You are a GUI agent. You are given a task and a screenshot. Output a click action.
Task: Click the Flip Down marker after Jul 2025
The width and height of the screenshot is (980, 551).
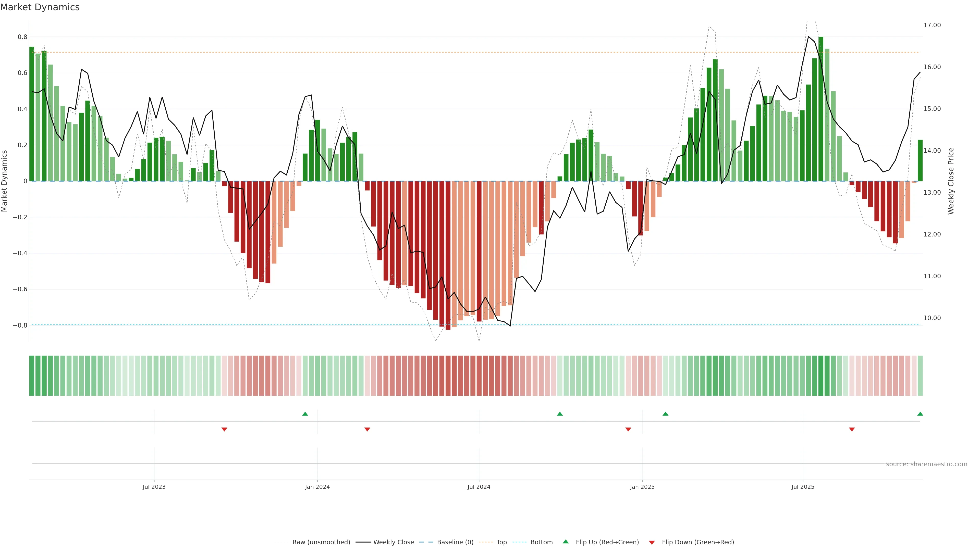click(x=852, y=429)
